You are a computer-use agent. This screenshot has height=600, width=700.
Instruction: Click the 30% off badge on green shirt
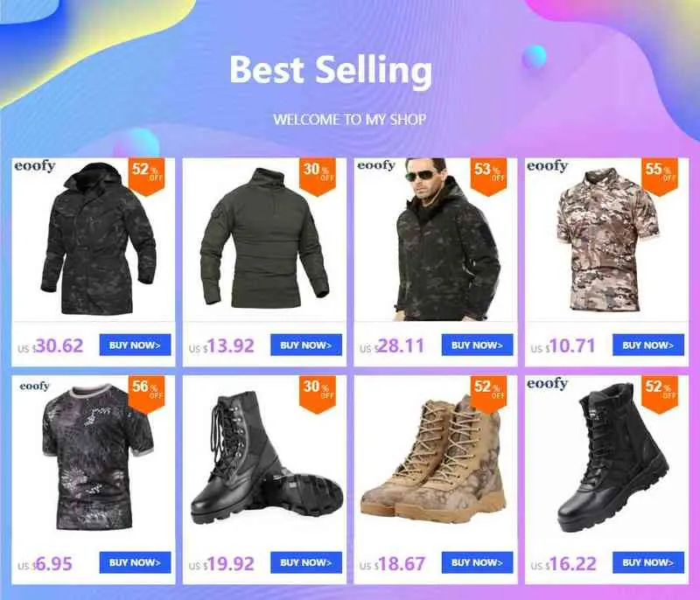[x=318, y=176]
